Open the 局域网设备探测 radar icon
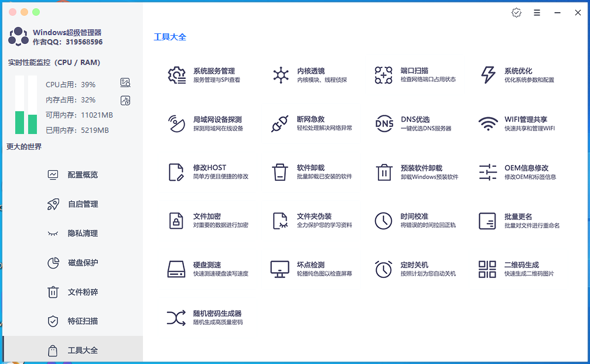Image resolution: width=590 pixels, height=364 pixels. tap(176, 123)
